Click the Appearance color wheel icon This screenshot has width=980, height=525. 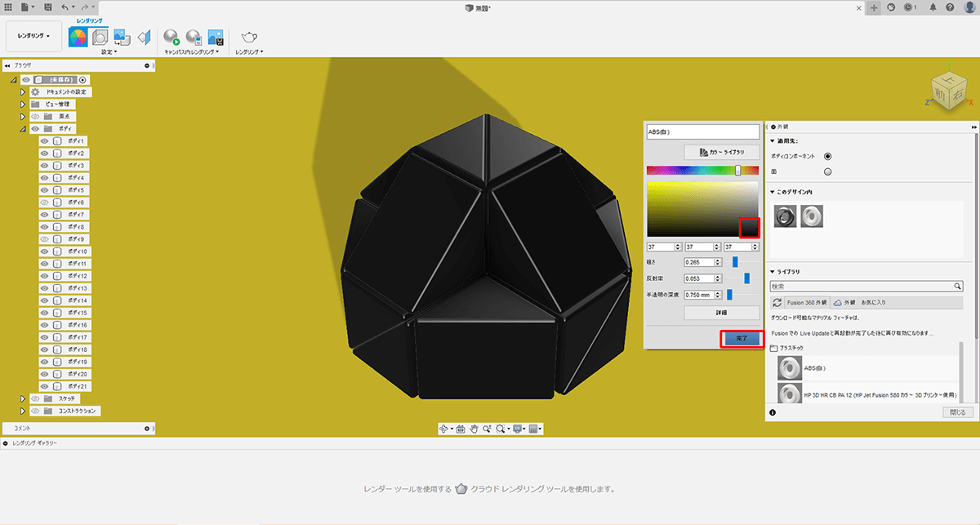78,37
